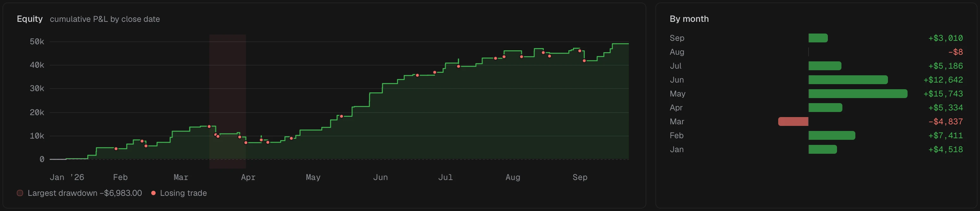Click the 20k y-axis label
The height and width of the screenshot is (211, 980).
click(37, 113)
